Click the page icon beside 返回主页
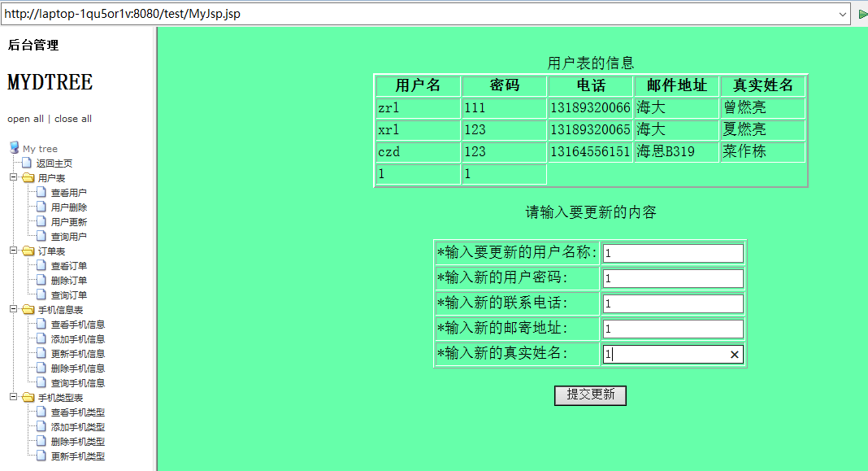Viewport: 868px width, 471px height. pyautogui.click(x=27, y=163)
